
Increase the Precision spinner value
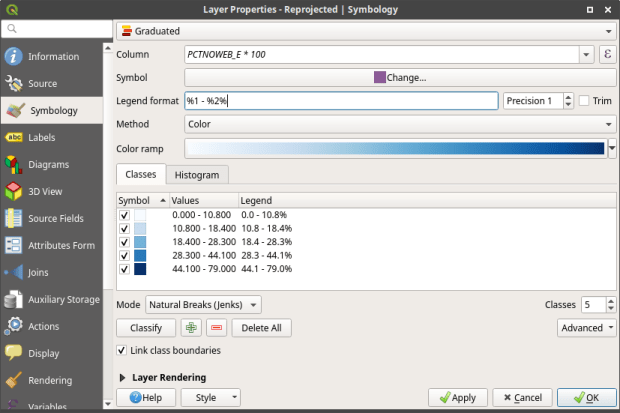coord(568,97)
